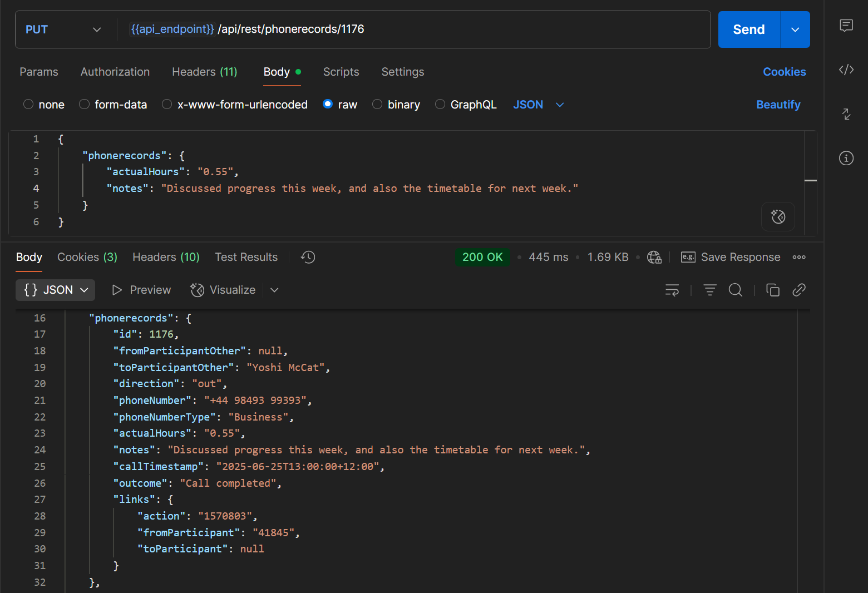Select the none body type radio
The height and width of the screenshot is (593, 868).
pyautogui.click(x=28, y=104)
